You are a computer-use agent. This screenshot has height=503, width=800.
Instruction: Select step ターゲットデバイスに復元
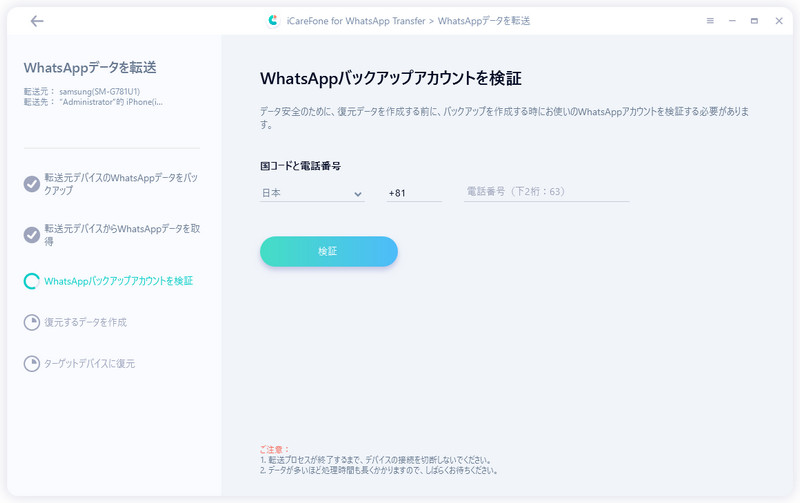point(89,364)
